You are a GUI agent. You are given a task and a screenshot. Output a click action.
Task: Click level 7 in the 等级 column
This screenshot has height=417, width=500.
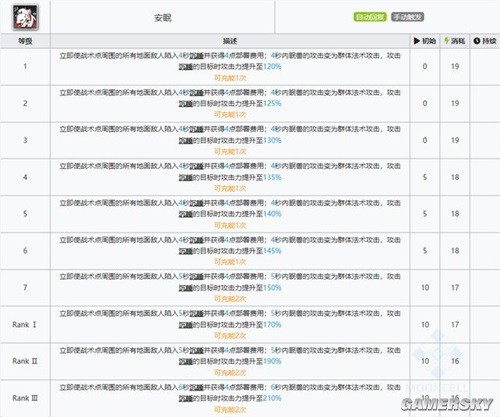pyautogui.click(x=25, y=287)
